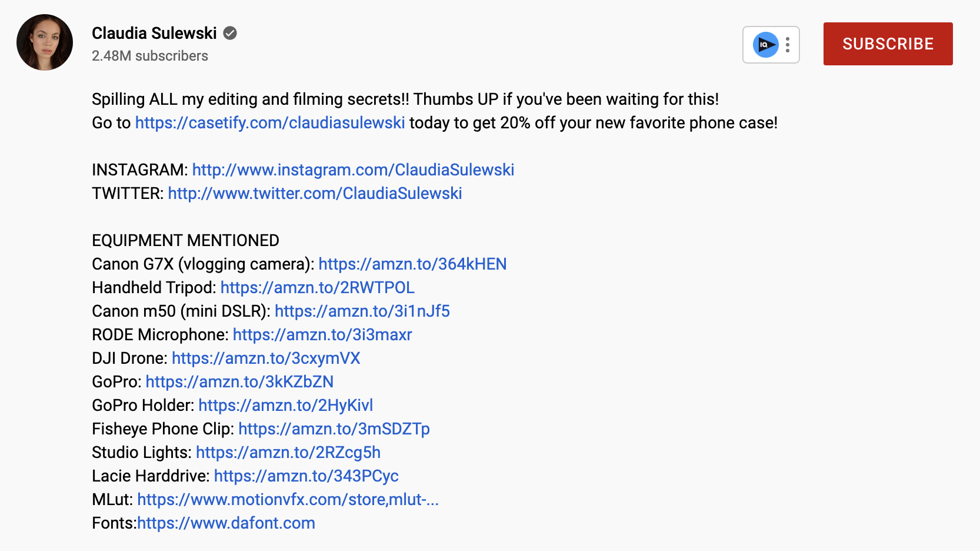Open the MLut motionvfx store link
This screenshot has height=551, width=980.
288,499
